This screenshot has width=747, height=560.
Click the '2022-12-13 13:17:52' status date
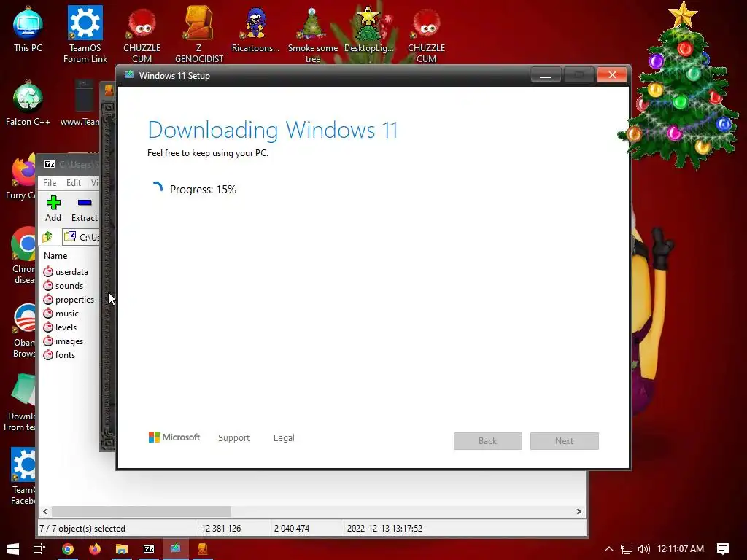(x=384, y=529)
